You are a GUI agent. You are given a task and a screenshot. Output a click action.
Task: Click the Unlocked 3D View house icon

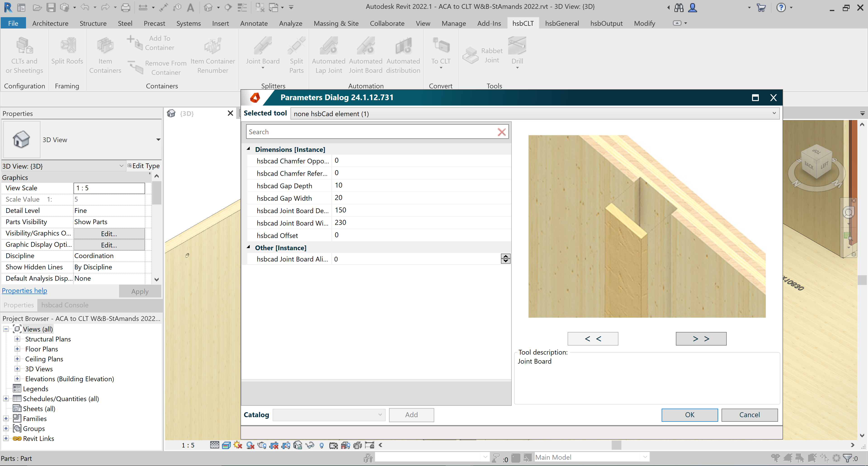click(297, 445)
